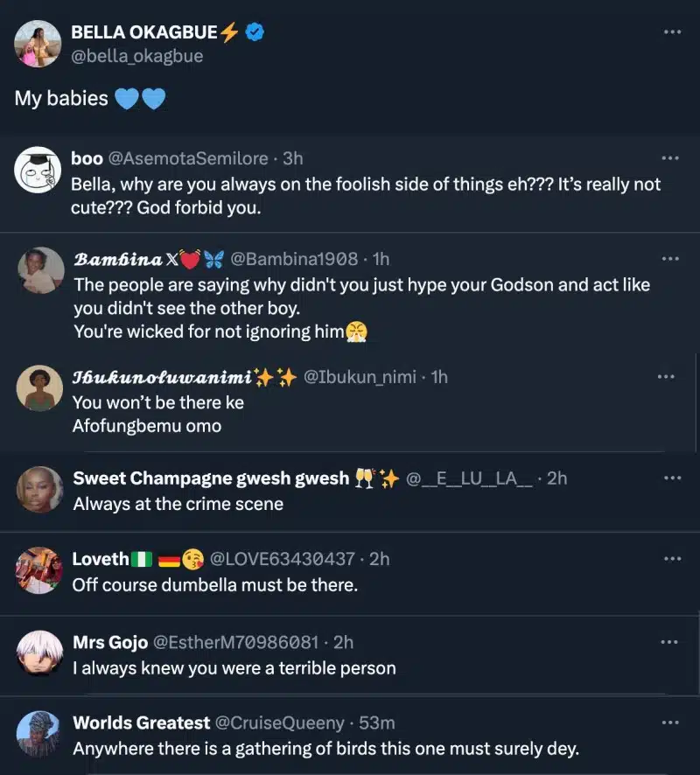Click Worlds Greatest's profile avatar
This screenshot has width=700, height=775.
(x=38, y=730)
